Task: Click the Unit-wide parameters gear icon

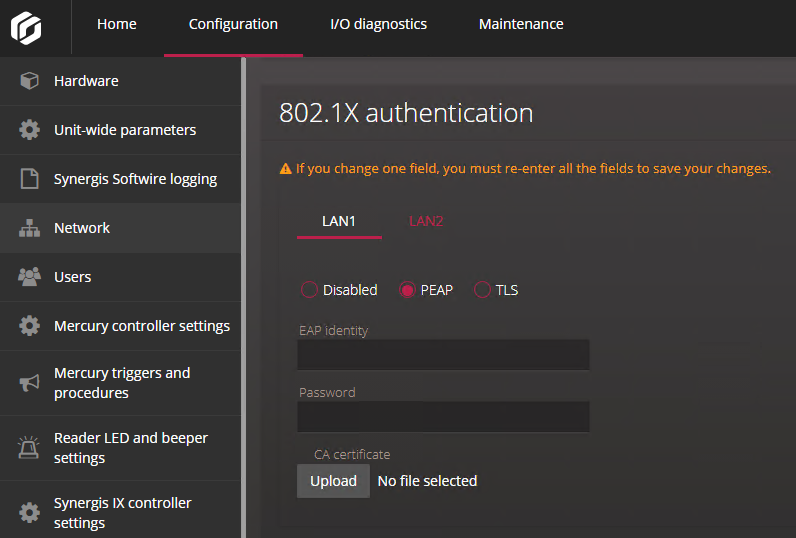Action: pos(29,130)
